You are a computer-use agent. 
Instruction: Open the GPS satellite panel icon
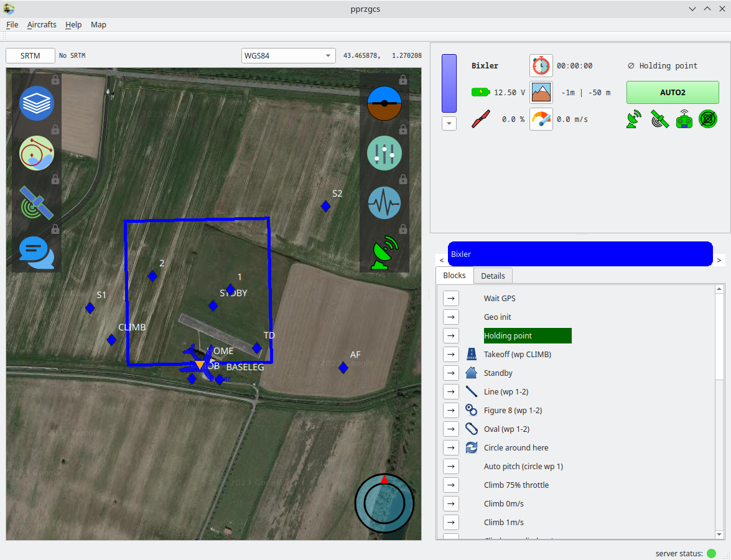37,203
